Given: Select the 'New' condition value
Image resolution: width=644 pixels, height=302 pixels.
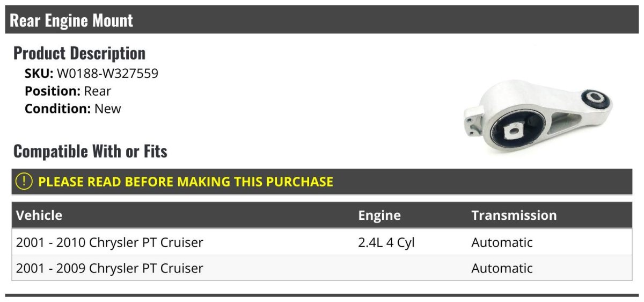Looking at the screenshot, I should click(x=107, y=109).
